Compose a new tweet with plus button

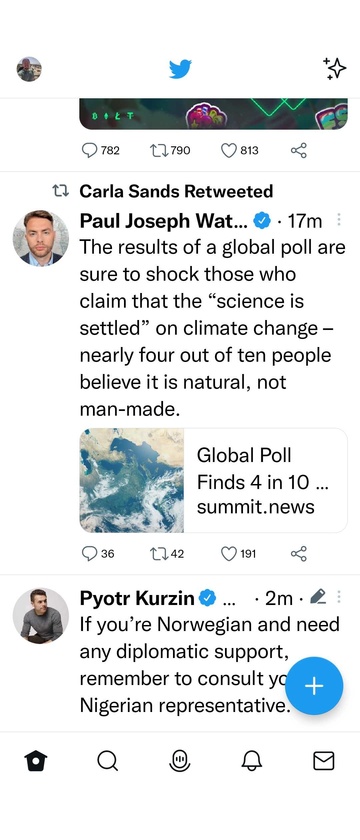tap(314, 686)
